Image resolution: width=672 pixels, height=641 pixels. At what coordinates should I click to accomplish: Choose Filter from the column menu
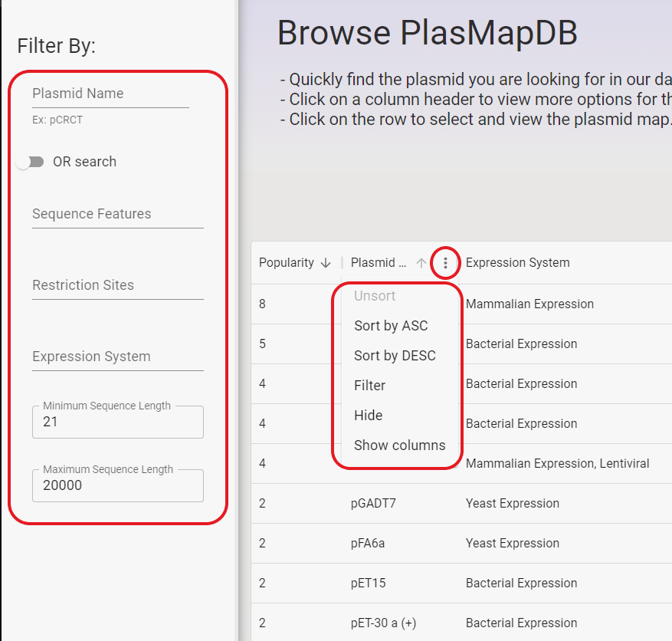369,386
